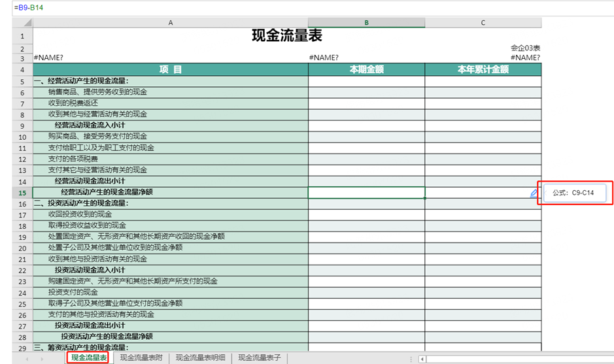Click cell 经营活动现金流入小计
Screen dimensions: 614x364
pyautogui.click(x=171, y=125)
